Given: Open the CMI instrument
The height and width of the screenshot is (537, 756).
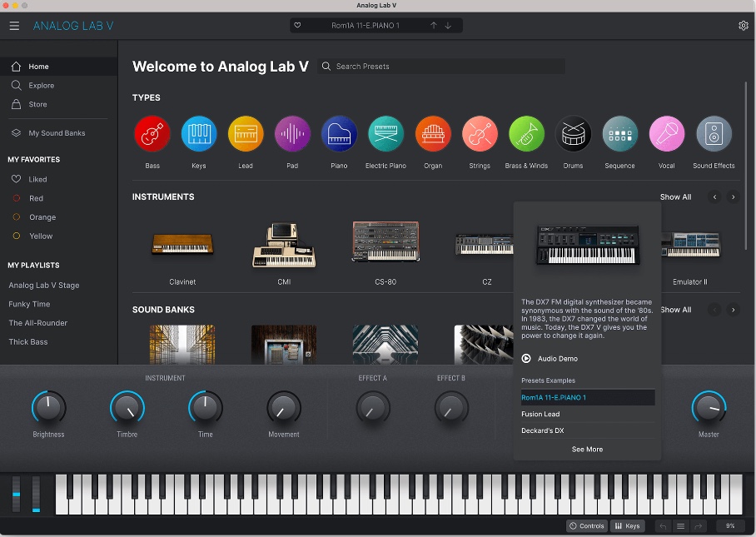Looking at the screenshot, I should (x=284, y=245).
